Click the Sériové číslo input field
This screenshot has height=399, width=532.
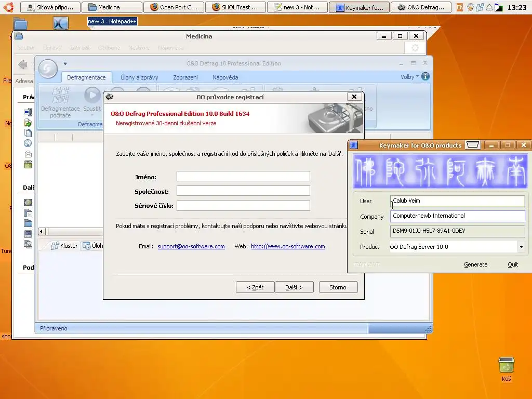243,205
